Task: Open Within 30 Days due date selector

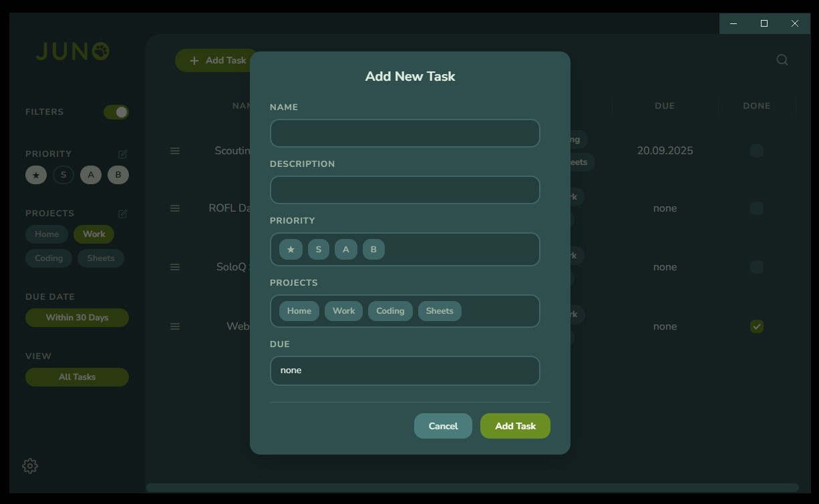Action: pyautogui.click(x=77, y=318)
